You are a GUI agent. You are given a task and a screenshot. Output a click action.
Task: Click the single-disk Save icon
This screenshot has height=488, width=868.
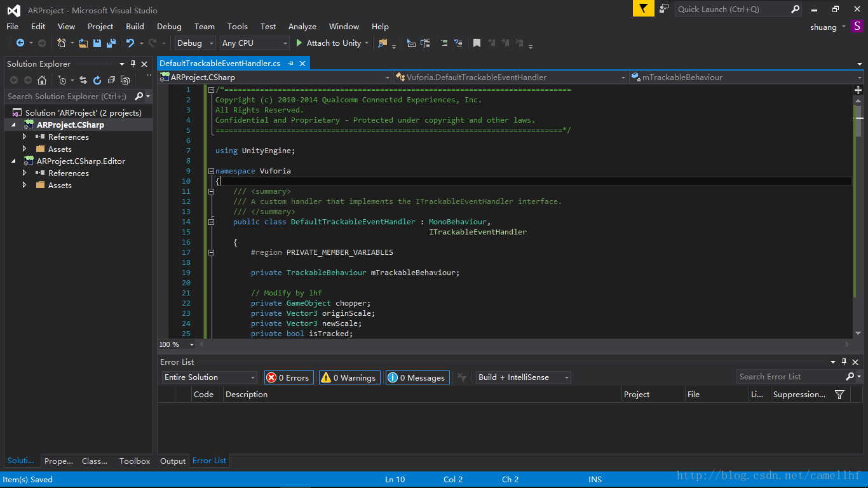[x=97, y=43]
